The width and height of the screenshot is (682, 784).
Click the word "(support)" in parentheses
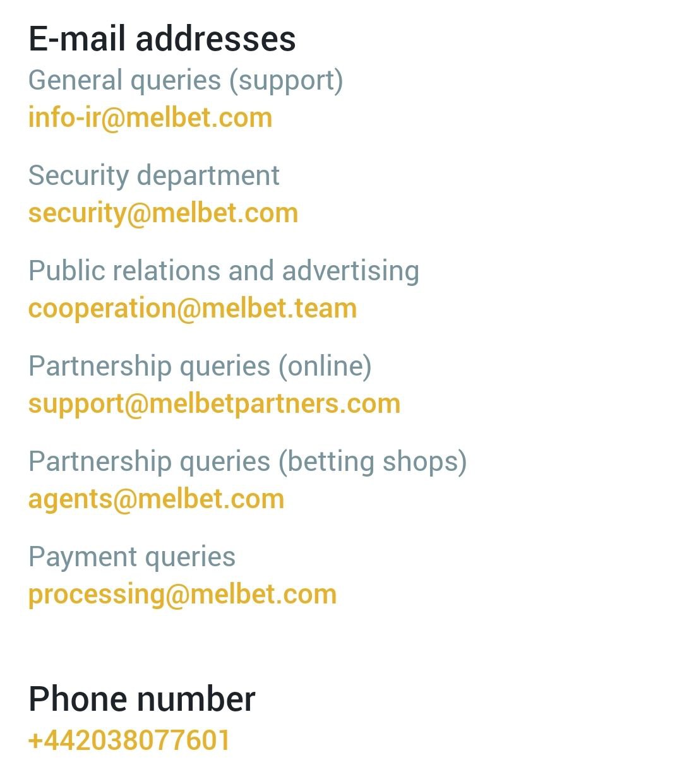pyautogui.click(x=286, y=81)
